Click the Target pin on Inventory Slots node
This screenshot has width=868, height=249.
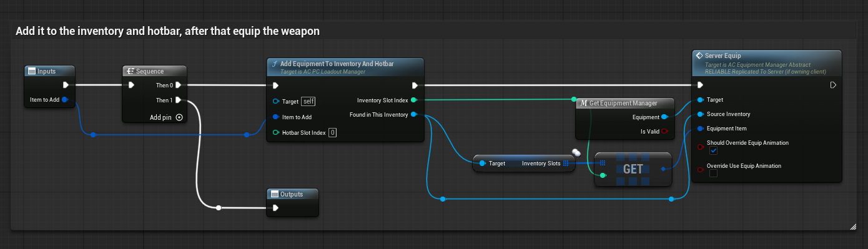click(x=482, y=163)
